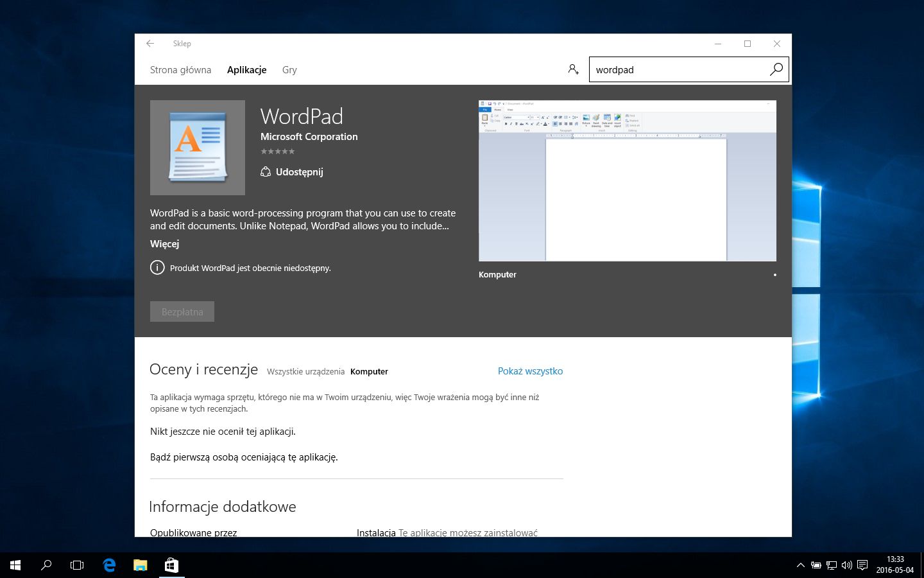Viewport: 924px width, 578px height.
Task: Click the Informacje dodatkowe heading
Action: [x=222, y=507]
